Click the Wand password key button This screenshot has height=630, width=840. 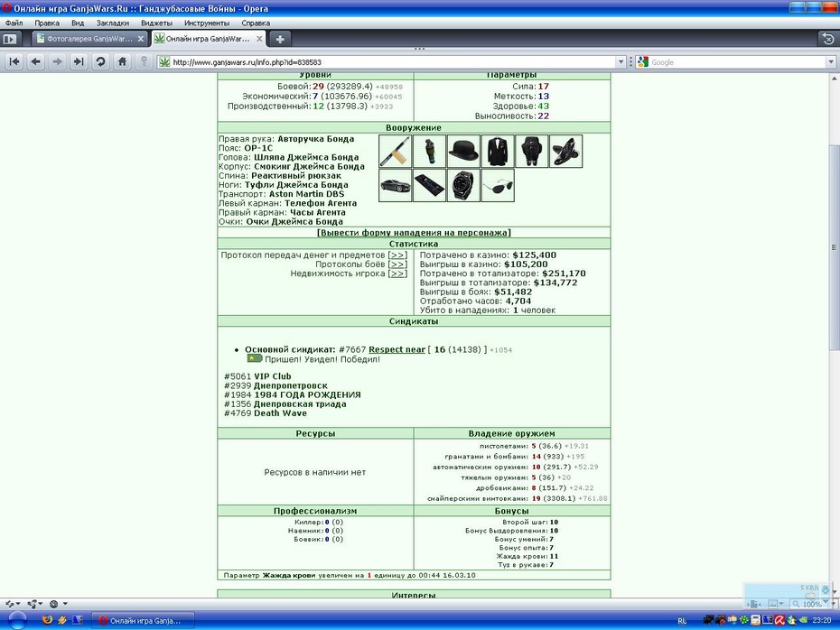click(x=144, y=62)
